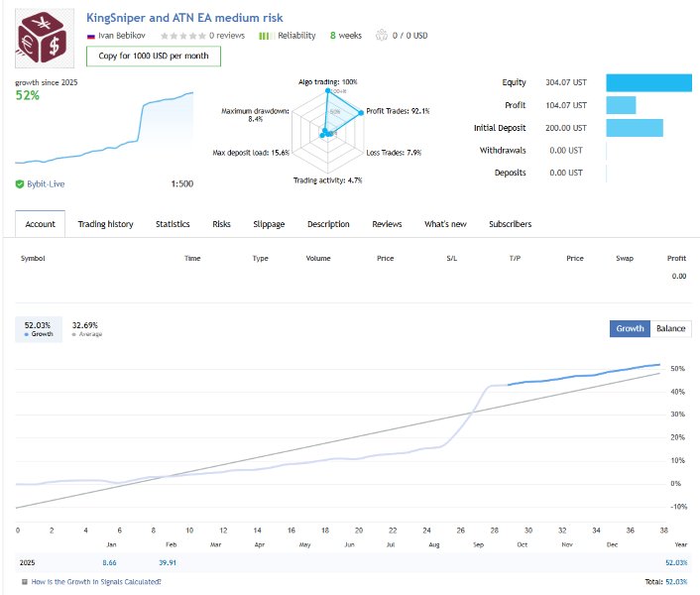
Task: Click the 2025 row January value 8.66
Action: [109, 563]
